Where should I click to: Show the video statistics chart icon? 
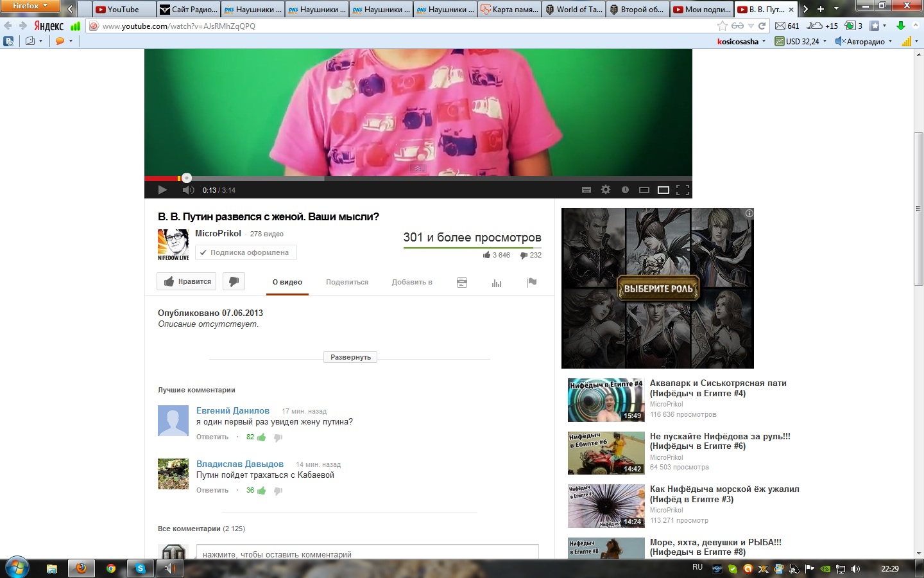(497, 283)
